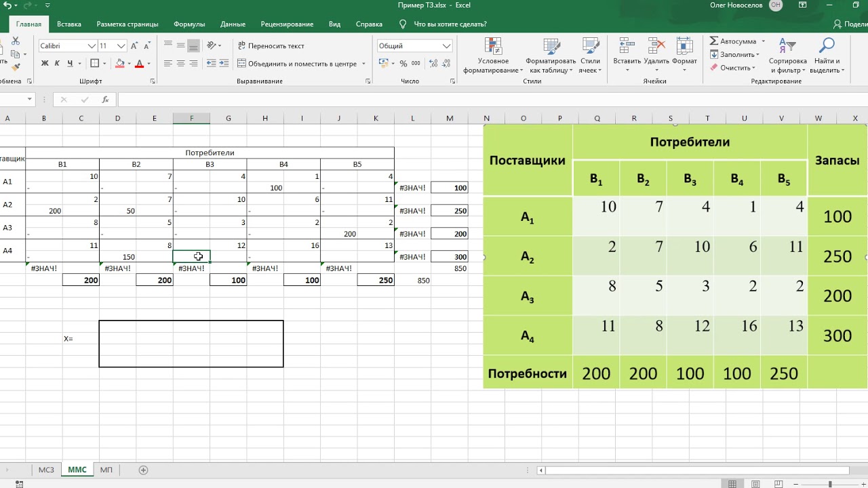This screenshot has width=868, height=488.
Task: Apply percent style icon
Action: [x=403, y=64]
